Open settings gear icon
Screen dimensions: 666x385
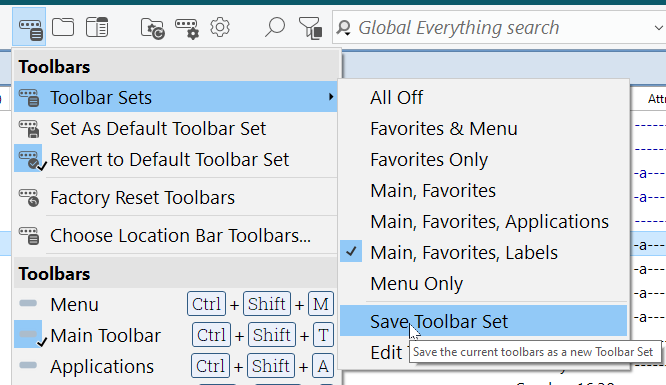point(220,28)
